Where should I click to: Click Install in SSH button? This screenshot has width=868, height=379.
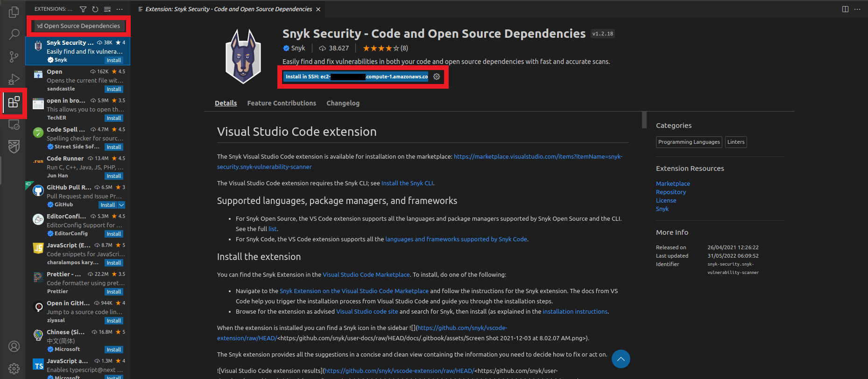coord(355,77)
